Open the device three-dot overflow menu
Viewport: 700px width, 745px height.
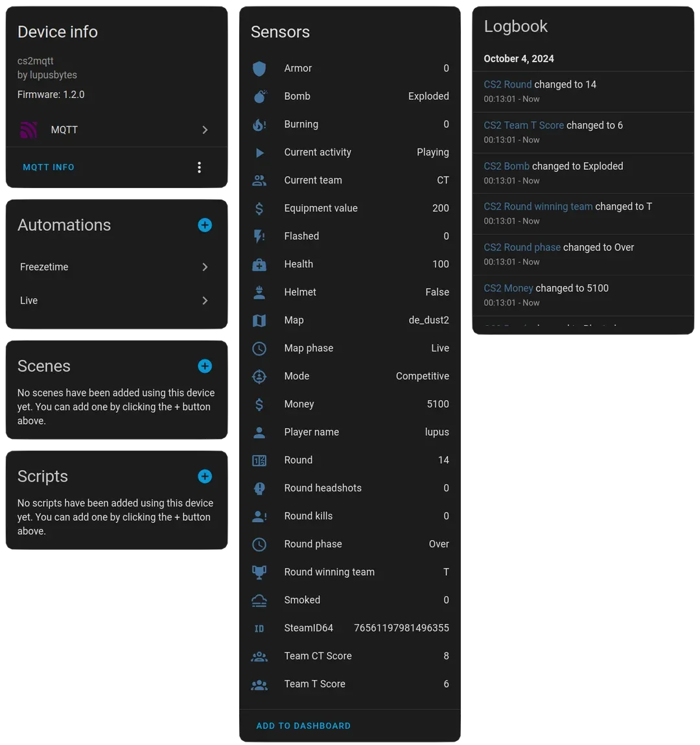pos(200,167)
